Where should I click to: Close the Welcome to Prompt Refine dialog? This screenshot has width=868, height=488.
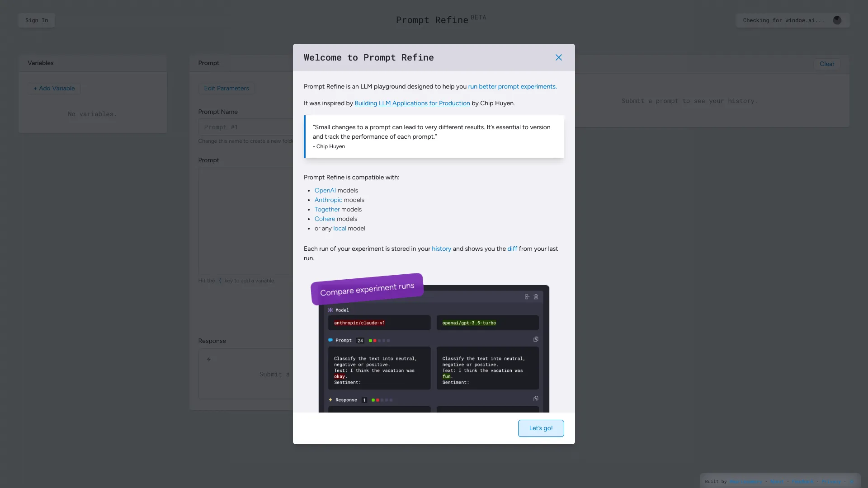[x=559, y=57]
